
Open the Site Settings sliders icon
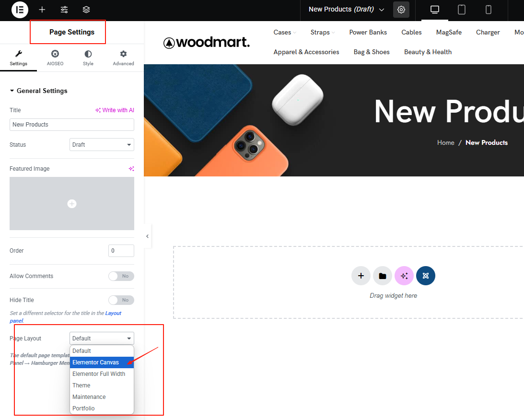pos(64,10)
